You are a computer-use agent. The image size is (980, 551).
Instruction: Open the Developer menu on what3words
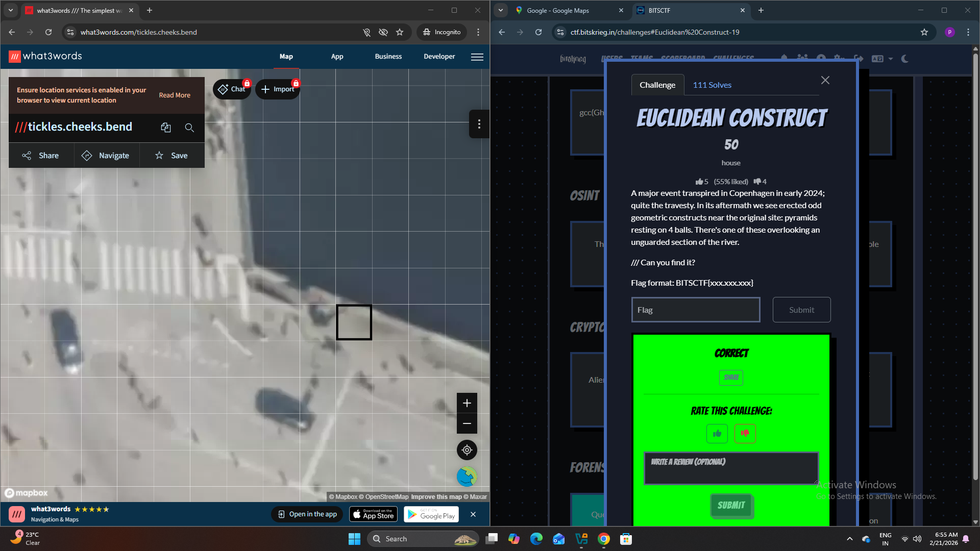[439, 57]
